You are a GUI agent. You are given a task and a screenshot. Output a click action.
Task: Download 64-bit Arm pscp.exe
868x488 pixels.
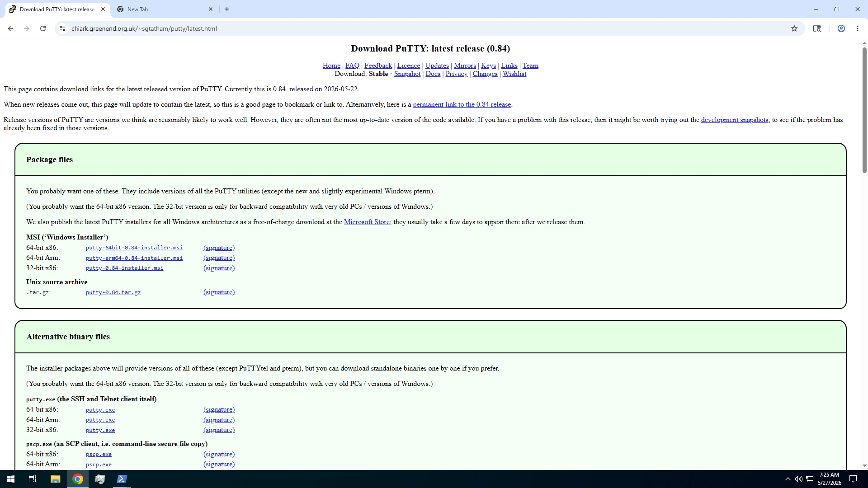point(99,465)
